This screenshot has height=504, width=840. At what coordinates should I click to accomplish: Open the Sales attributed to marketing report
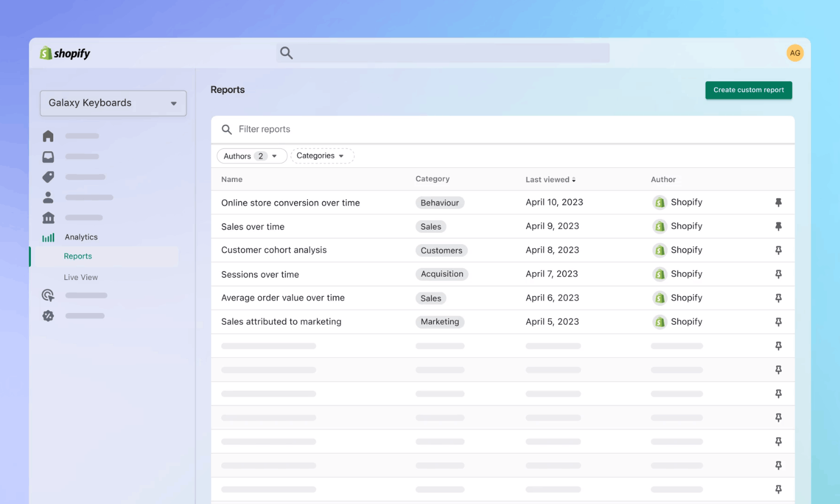pos(281,322)
